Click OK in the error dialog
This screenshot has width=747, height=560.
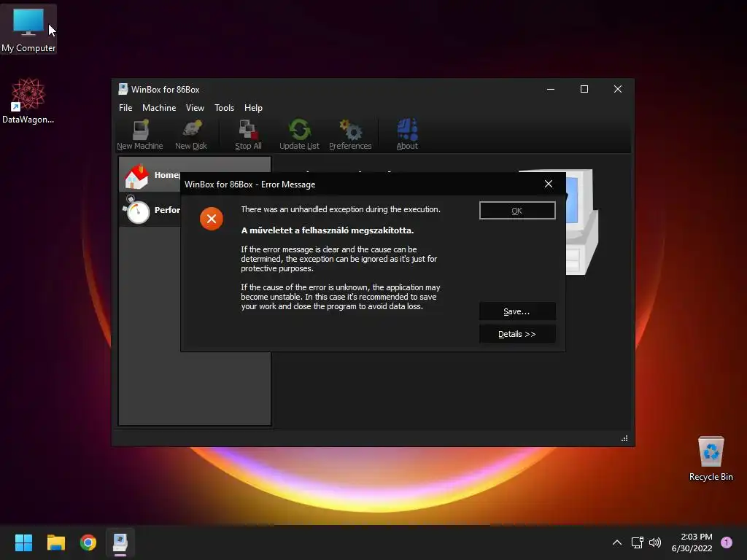[517, 211]
